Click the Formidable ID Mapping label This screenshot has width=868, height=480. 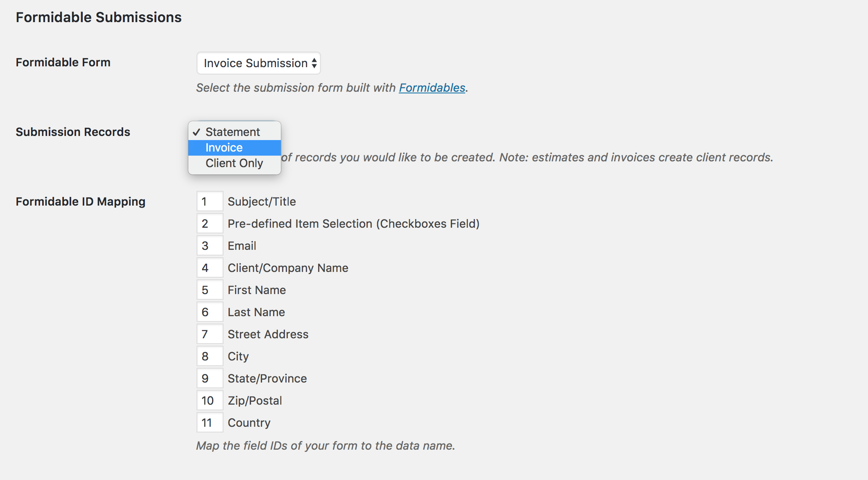coord(81,202)
